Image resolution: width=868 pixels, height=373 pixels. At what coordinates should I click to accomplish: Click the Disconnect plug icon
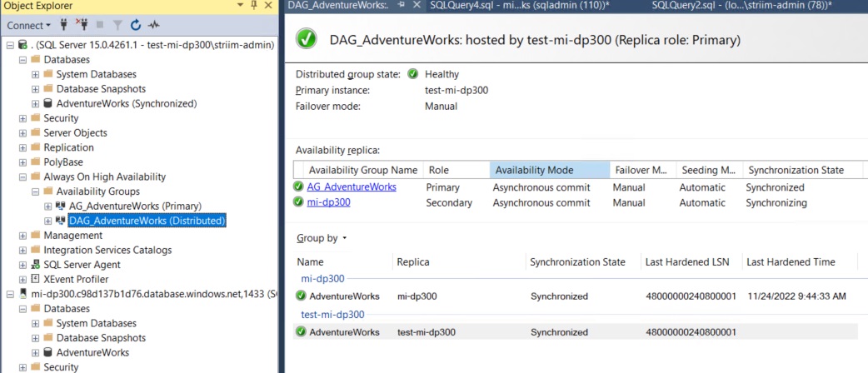(x=82, y=25)
